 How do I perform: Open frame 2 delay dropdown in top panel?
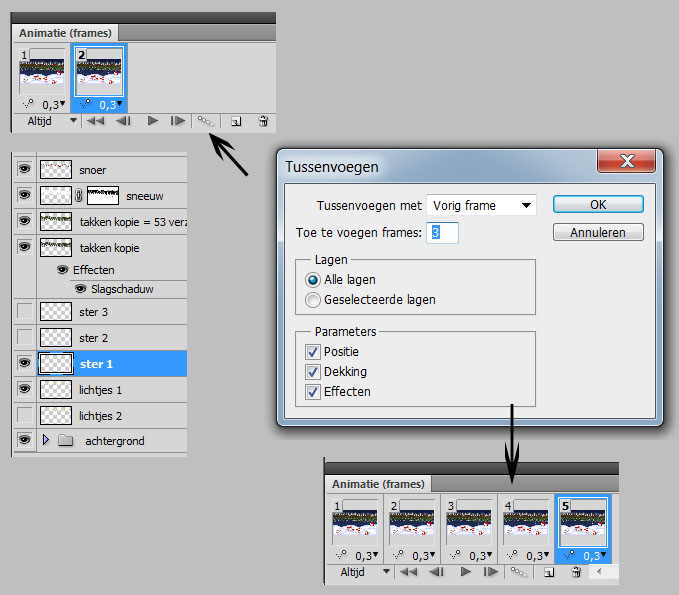[x=120, y=103]
